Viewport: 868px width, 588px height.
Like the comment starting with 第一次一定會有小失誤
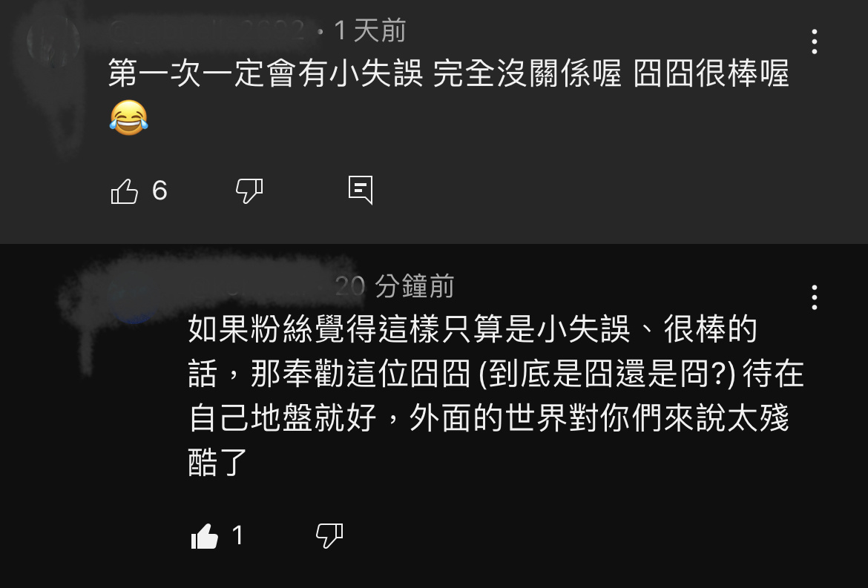tap(125, 191)
